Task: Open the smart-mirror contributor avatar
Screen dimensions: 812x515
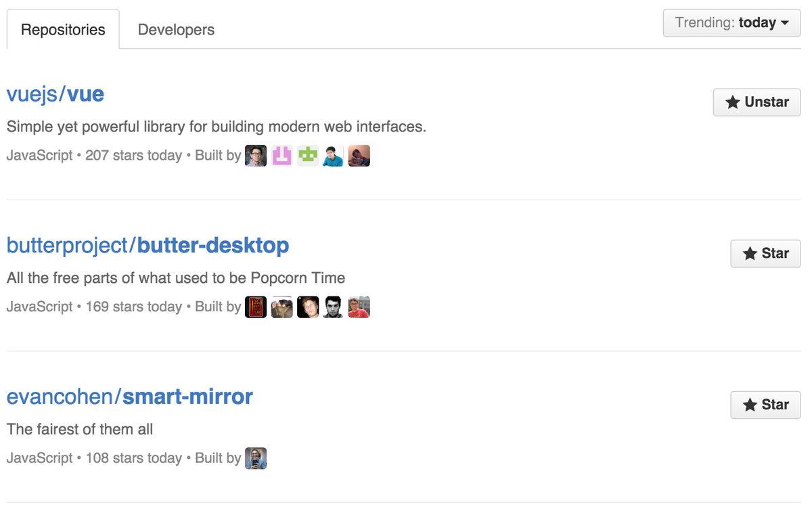Action: pyautogui.click(x=256, y=458)
